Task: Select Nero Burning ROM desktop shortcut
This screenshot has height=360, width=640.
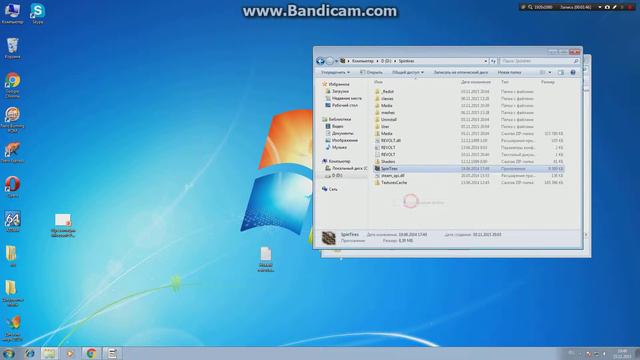Action: (x=12, y=119)
